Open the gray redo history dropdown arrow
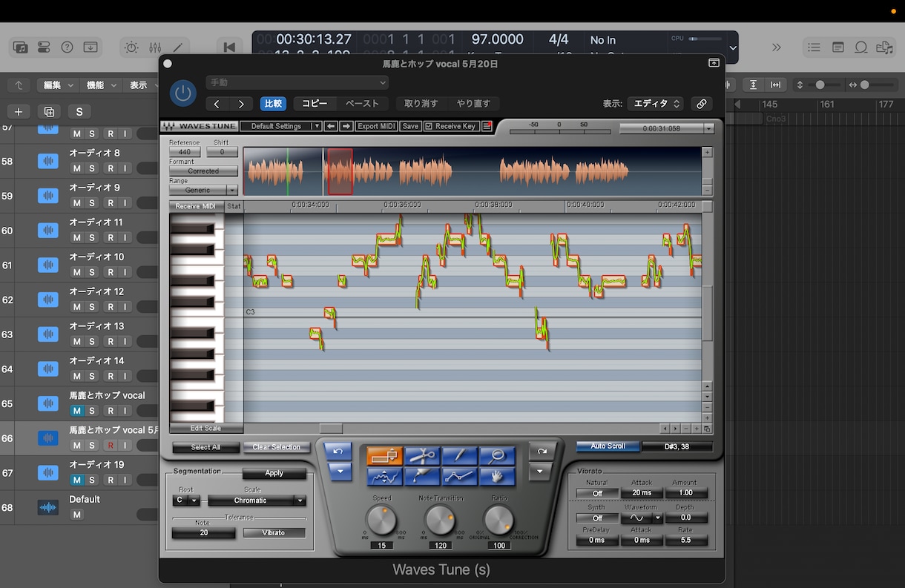The image size is (905, 588). tap(541, 471)
